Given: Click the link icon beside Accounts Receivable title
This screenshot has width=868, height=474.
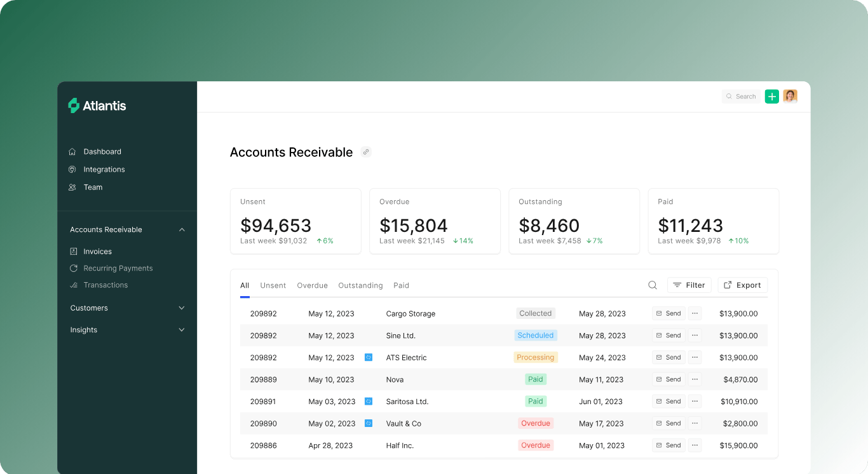Looking at the screenshot, I should click(365, 152).
